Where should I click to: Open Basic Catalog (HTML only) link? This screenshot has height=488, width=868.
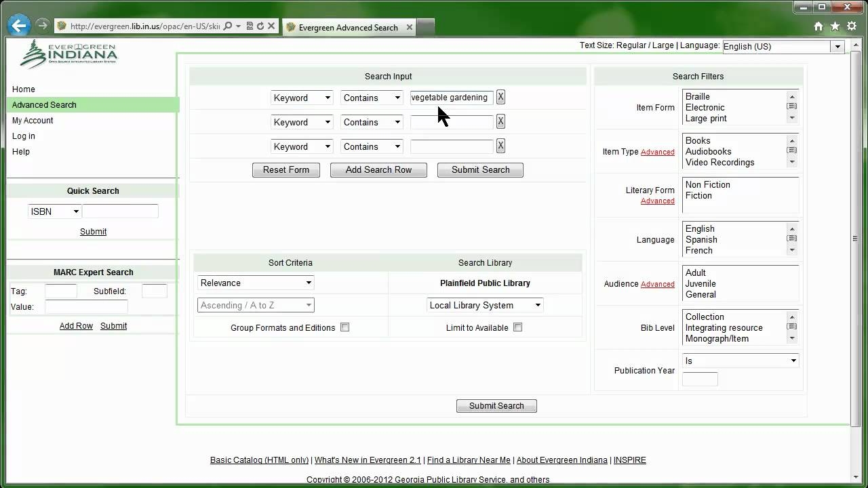pyautogui.click(x=259, y=460)
